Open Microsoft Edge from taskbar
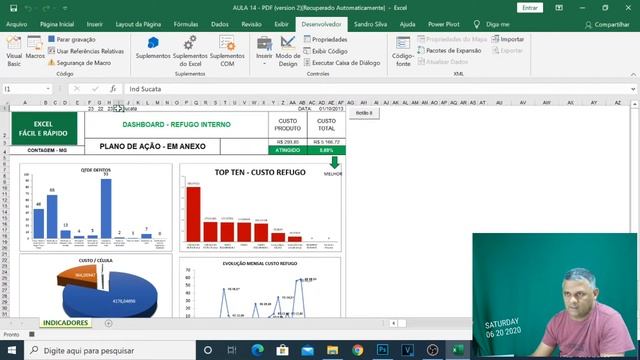The height and width of the screenshot is (360, 640). click(257, 350)
